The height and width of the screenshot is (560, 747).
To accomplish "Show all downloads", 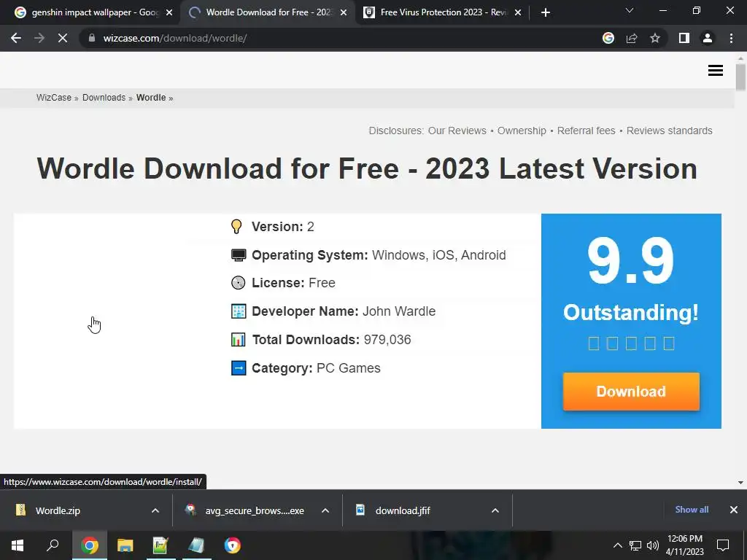I will 692,510.
